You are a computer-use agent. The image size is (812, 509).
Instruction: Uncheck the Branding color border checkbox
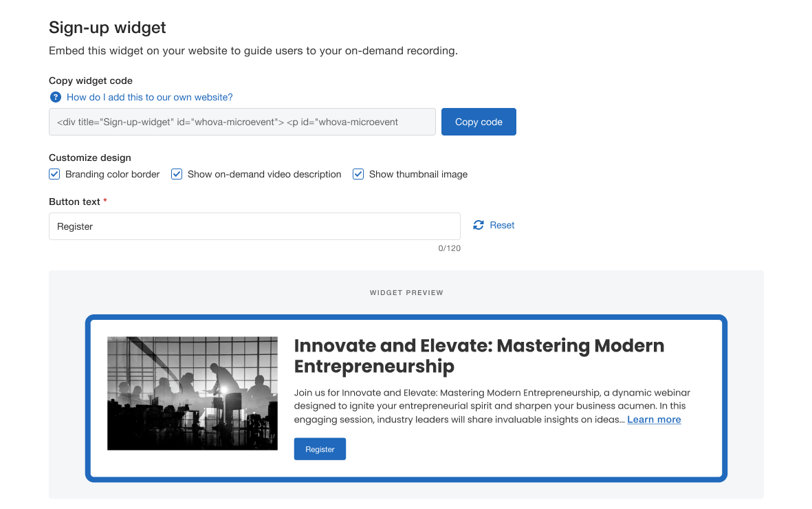click(55, 175)
